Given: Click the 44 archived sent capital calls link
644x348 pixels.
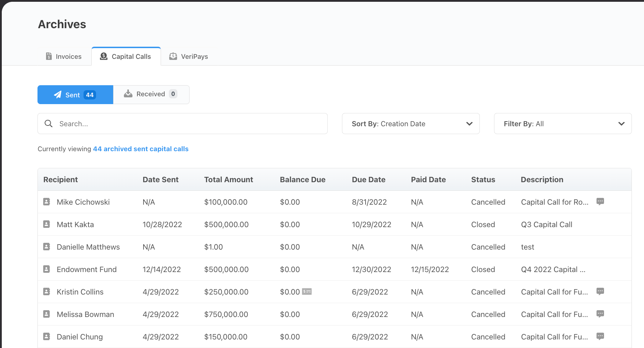Looking at the screenshot, I should click(141, 149).
